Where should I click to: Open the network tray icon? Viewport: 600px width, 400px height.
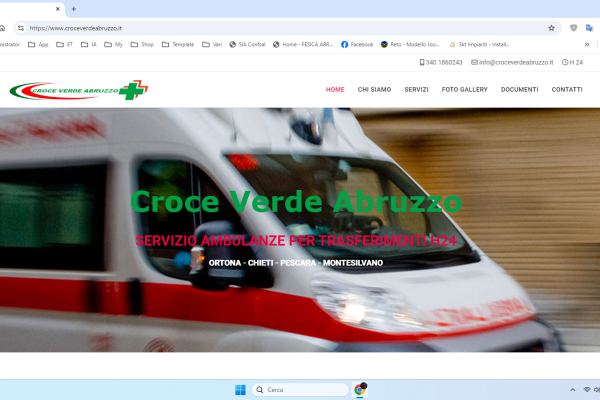(x=587, y=390)
